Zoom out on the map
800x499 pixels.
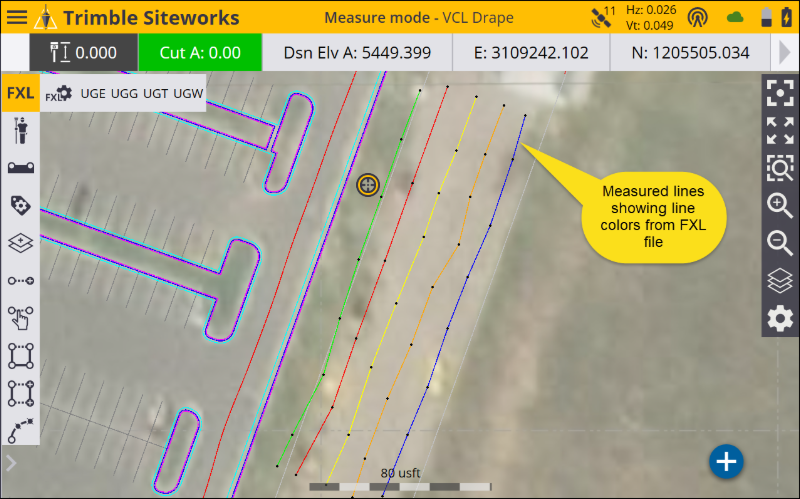coord(780,243)
